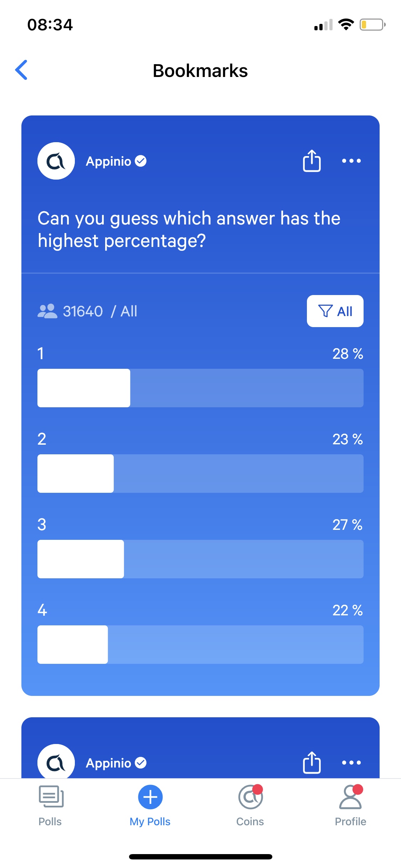
Task: Tap the participants count icon
Action: [47, 311]
